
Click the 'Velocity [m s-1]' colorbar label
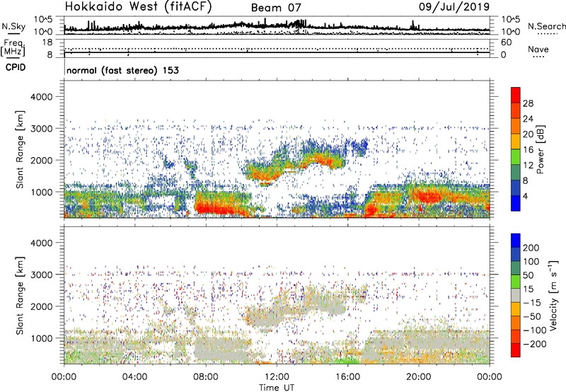click(554, 295)
